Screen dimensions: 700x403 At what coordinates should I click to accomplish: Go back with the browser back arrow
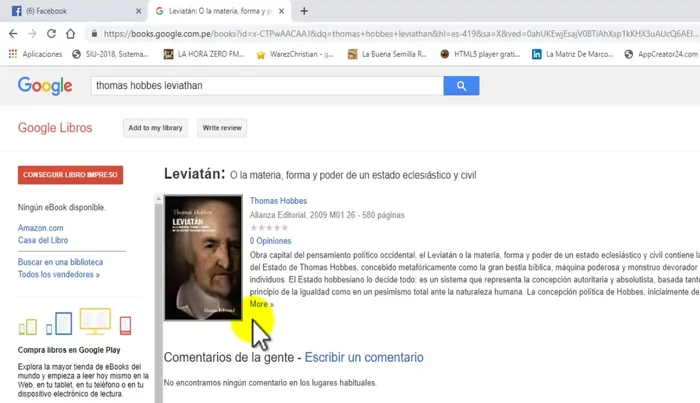[13, 33]
